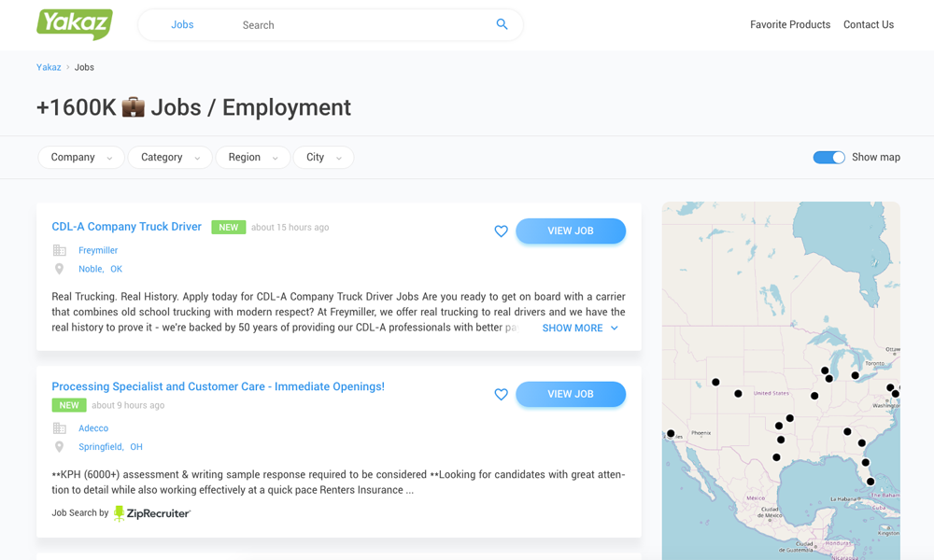Viewport: 934px width, 560px height.
Task: Open the Processing Specialist job title link
Action: point(218,386)
